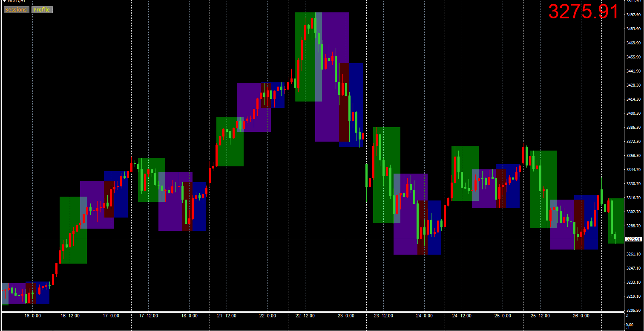
Task: Click the 22_12:00 time axis label
Action: (x=305, y=316)
